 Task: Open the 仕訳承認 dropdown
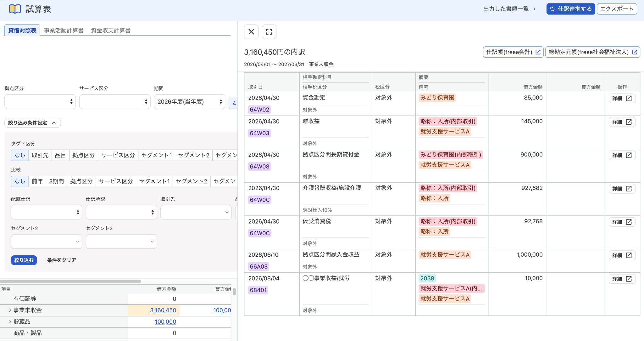(121, 212)
